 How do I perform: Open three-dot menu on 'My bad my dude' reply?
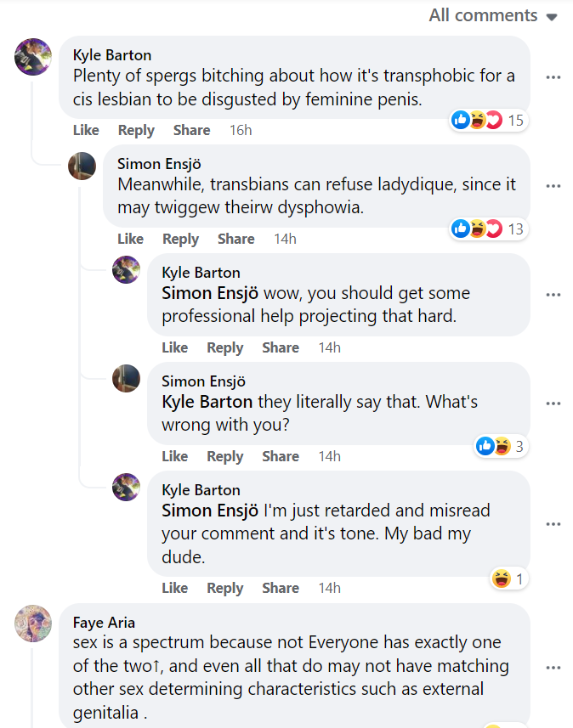click(553, 524)
